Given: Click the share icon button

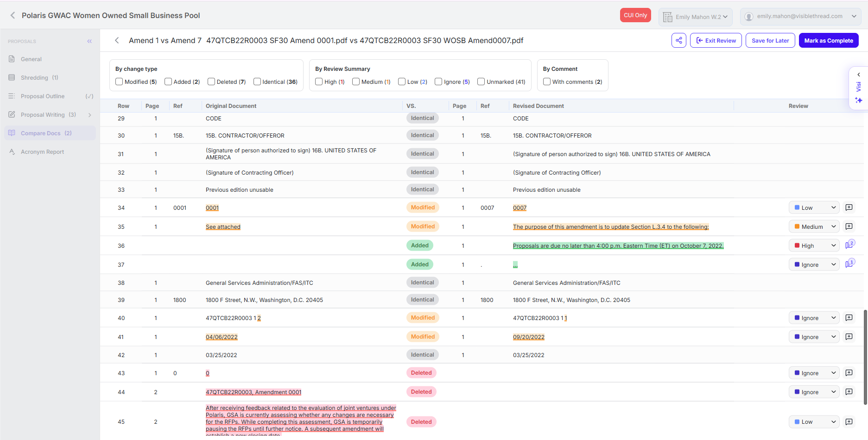Looking at the screenshot, I should pyautogui.click(x=679, y=40).
